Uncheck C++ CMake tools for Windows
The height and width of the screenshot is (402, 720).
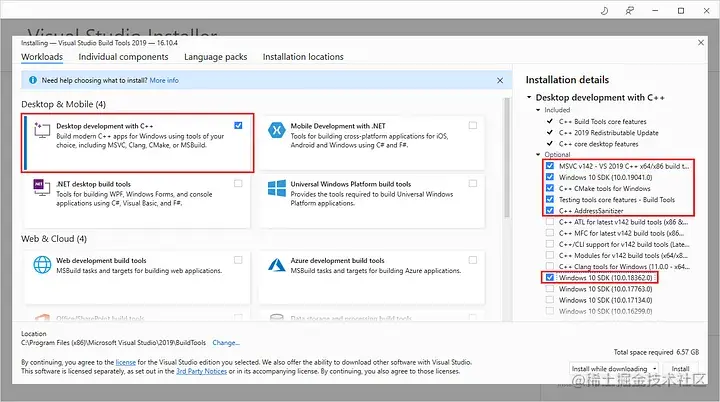click(550, 188)
